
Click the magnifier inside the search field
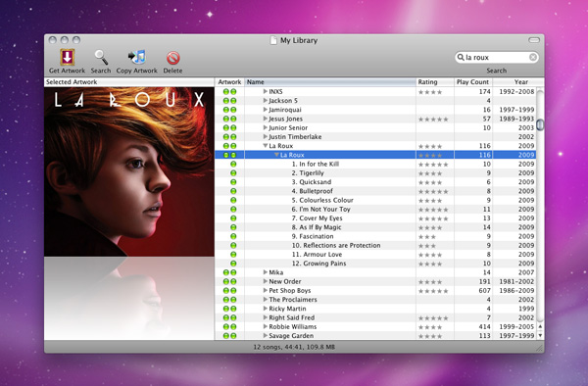click(x=461, y=57)
